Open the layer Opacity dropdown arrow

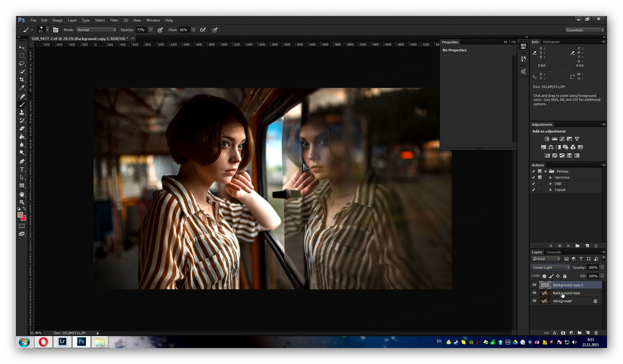tap(602, 267)
